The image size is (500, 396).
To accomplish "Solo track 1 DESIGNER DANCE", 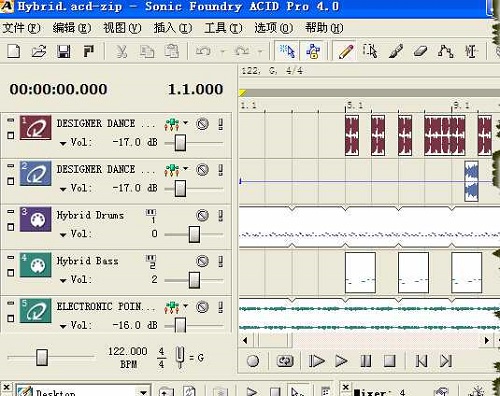I will [x=221, y=124].
